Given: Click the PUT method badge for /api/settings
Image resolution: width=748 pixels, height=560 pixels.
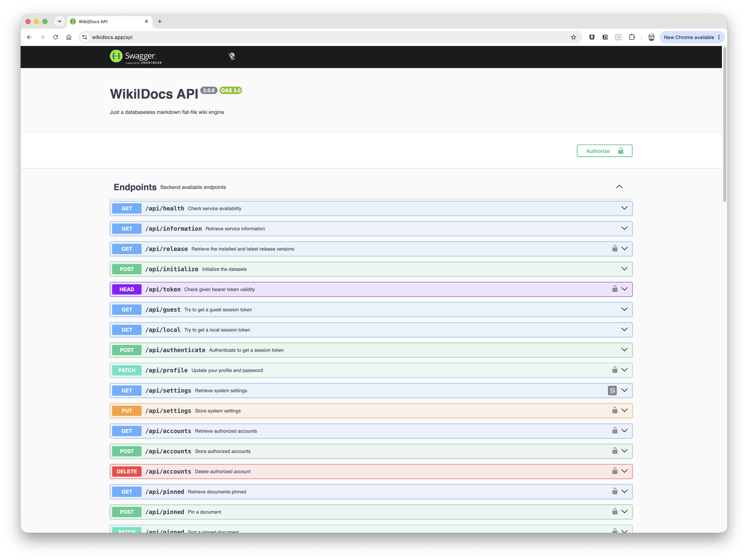Looking at the screenshot, I should tap(126, 411).
